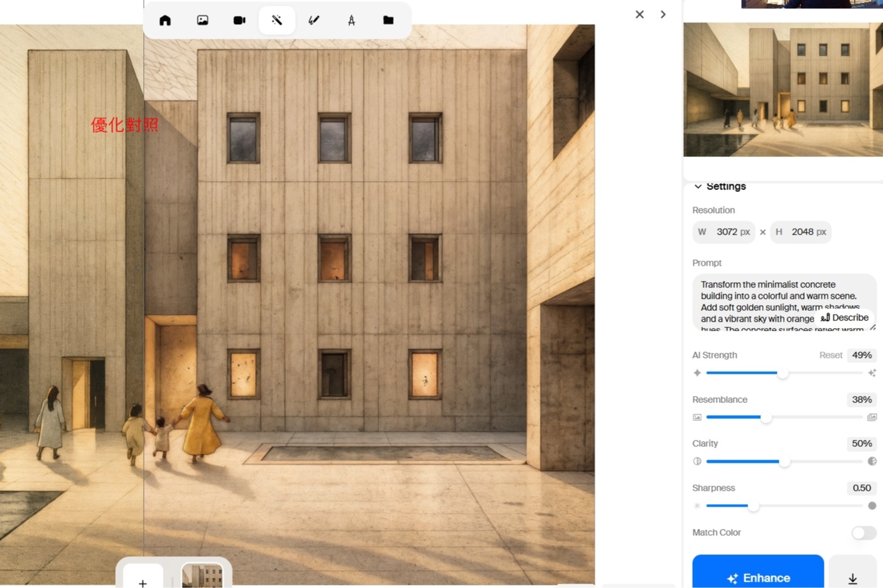
Task: Collapse the Settings section
Action: pyautogui.click(x=698, y=186)
